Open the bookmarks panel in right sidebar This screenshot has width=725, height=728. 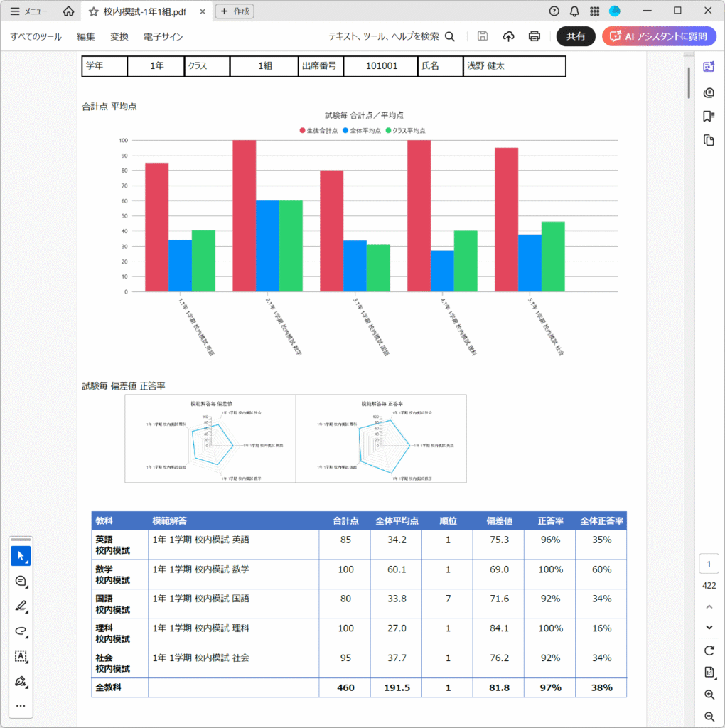click(x=708, y=116)
